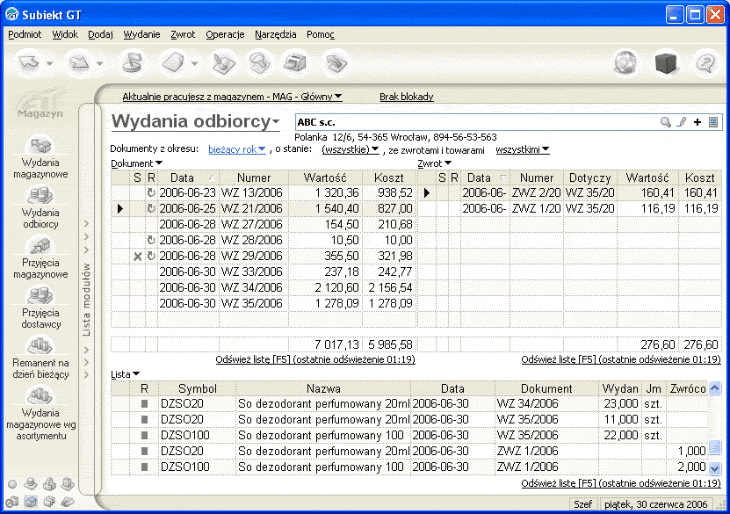Click scroll down arrow of bottom list
Screen dimensions: 730x514
tap(715, 468)
